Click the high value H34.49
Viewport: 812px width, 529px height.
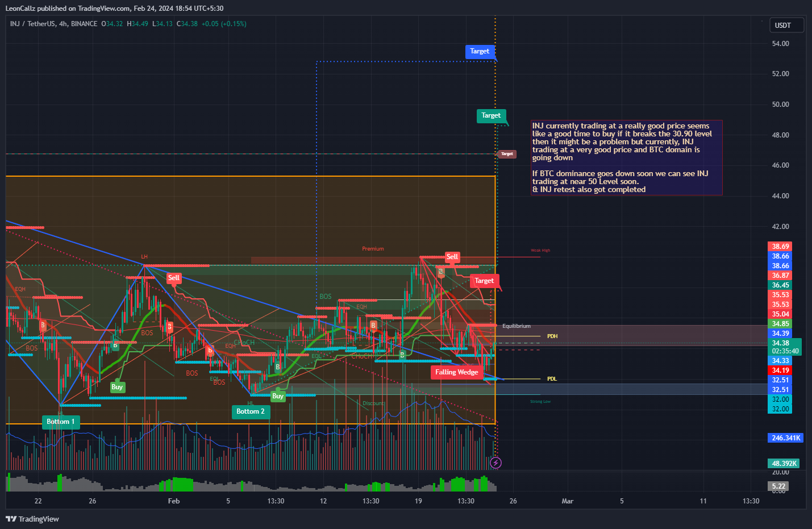[138, 24]
